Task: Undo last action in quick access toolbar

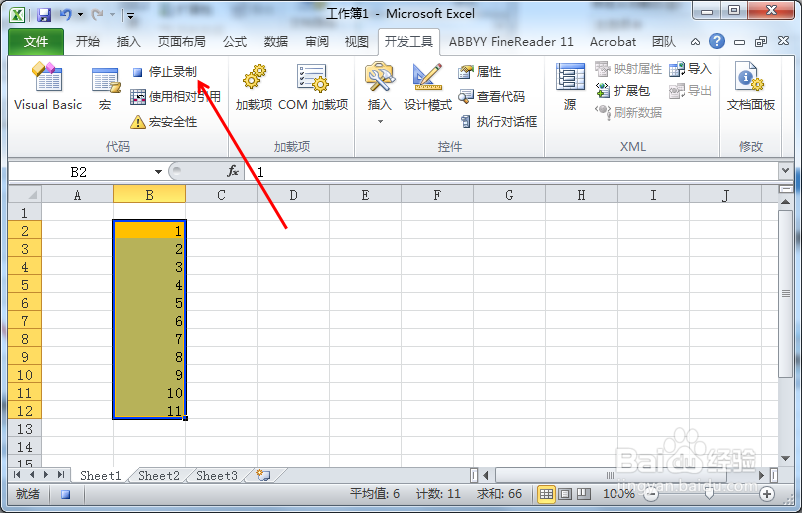Action: (x=65, y=15)
